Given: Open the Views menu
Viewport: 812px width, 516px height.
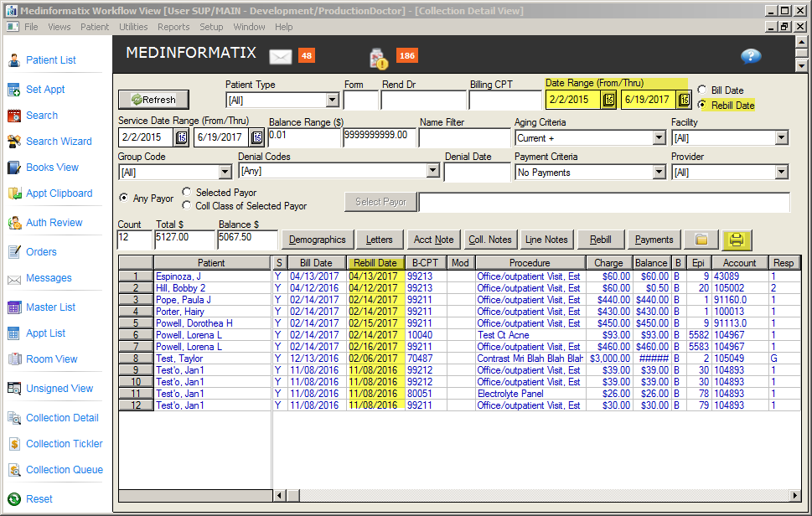Looking at the screenshot, I should (x=59, y=27).
